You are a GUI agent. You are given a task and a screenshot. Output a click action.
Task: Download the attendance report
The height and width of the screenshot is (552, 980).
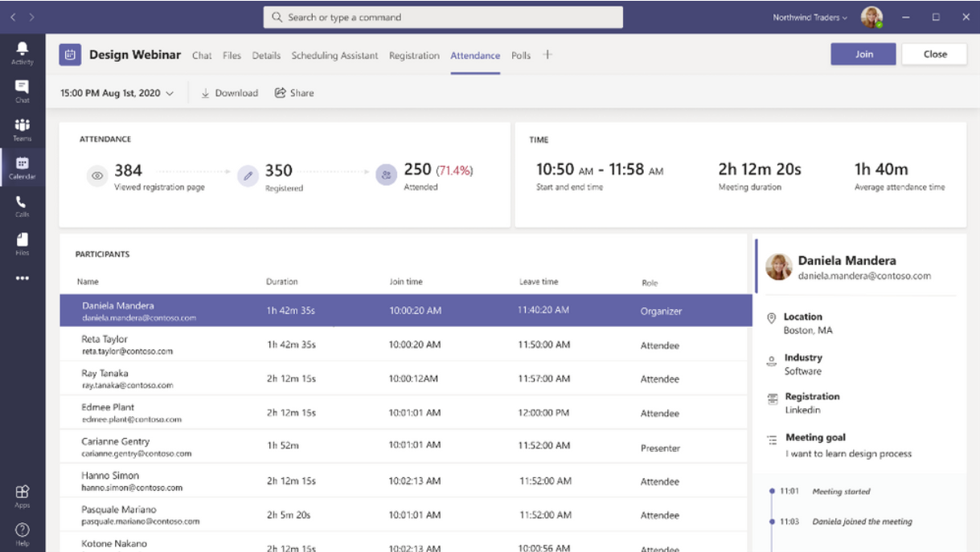[x=229, y=93]
